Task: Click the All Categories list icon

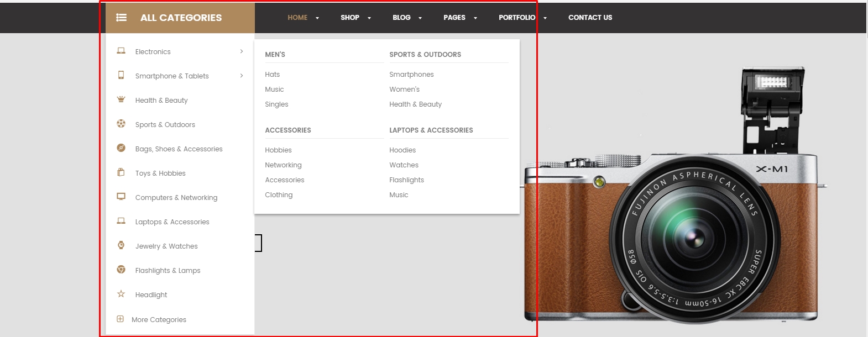Action: (x=121, y=18)
